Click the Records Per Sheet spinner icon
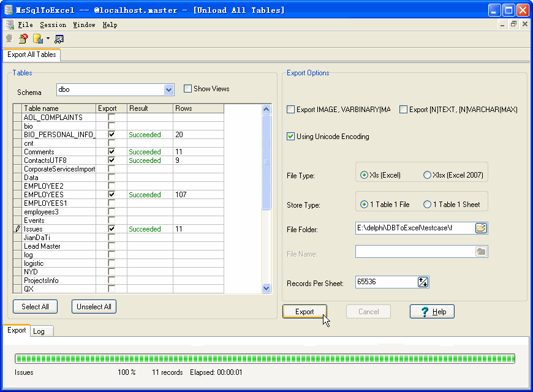533x392 pixels. [x=423, y=282]
